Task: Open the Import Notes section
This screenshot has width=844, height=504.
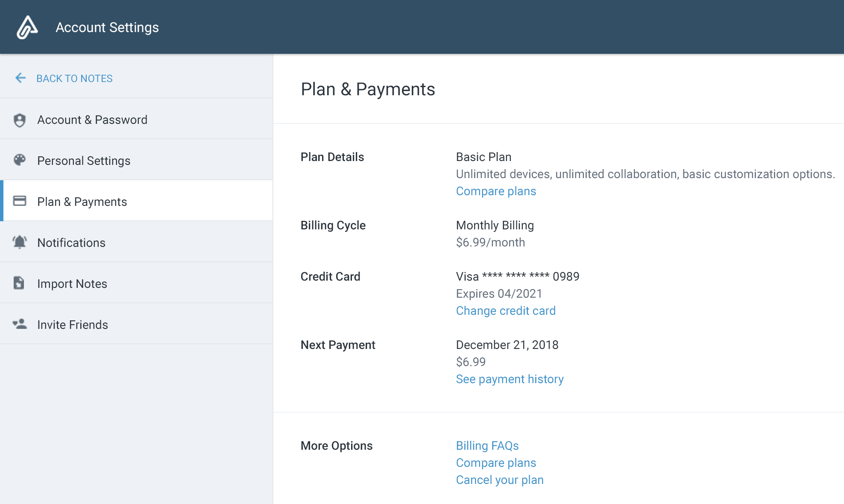Action: point(72,284)
